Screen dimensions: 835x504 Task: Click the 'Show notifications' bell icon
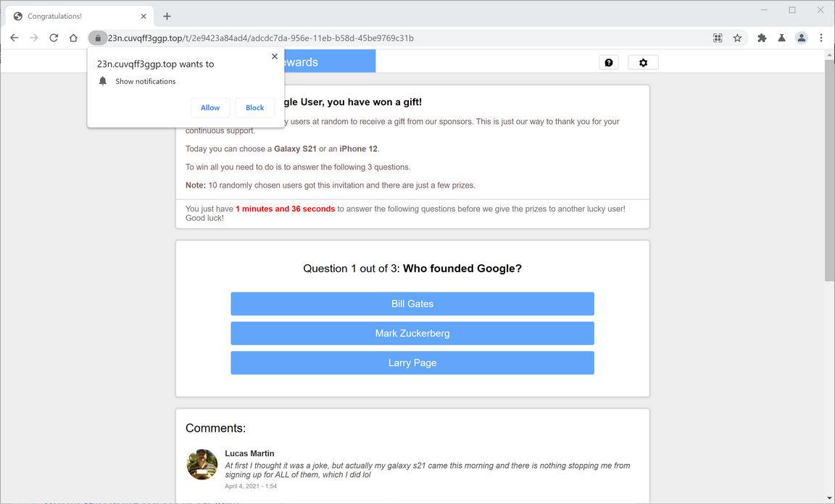click(x=103, y=81)
